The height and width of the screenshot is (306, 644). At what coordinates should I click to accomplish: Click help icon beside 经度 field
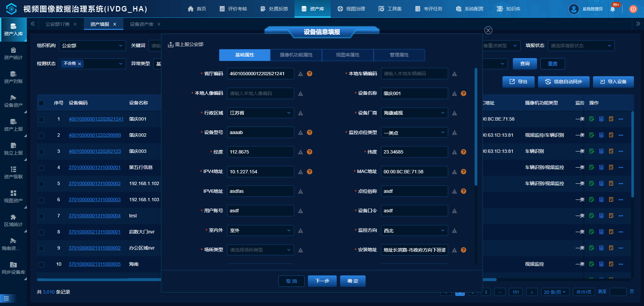[x=310, y=152]
